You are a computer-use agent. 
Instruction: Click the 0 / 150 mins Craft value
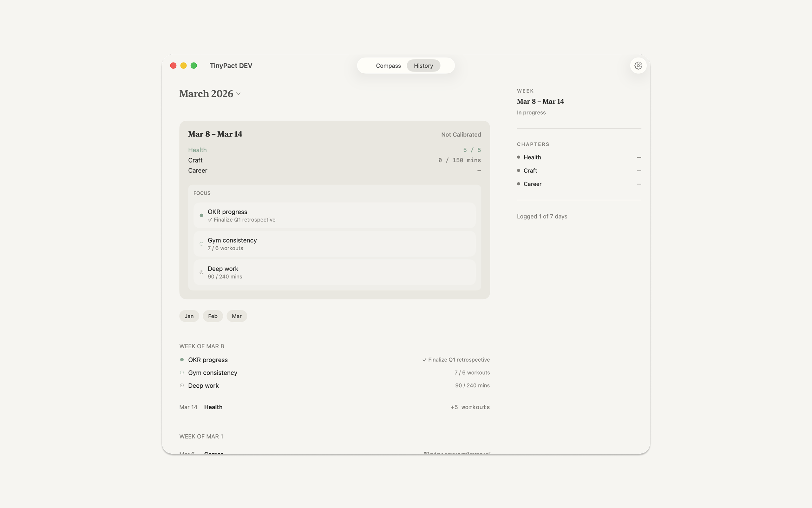[x=459, y=160]
